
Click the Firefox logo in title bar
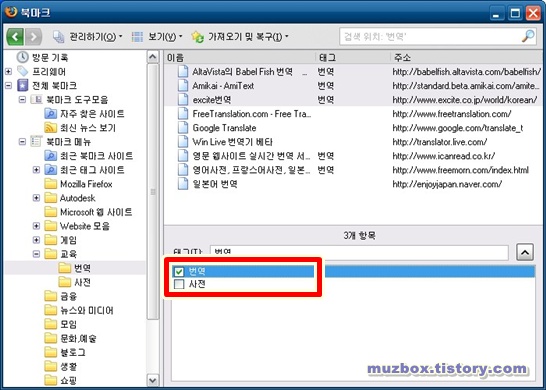click(11, 12)
